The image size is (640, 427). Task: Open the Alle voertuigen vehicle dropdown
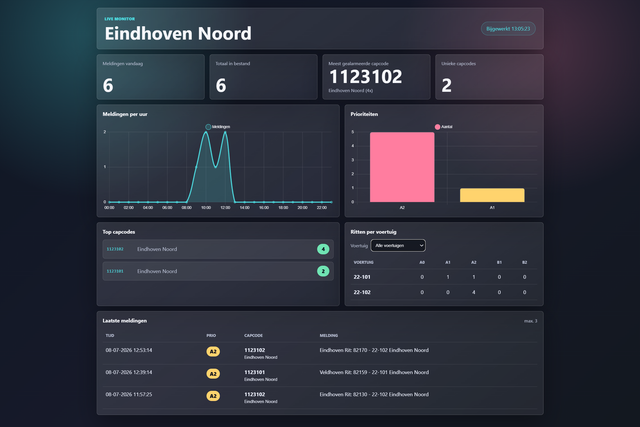398,245
